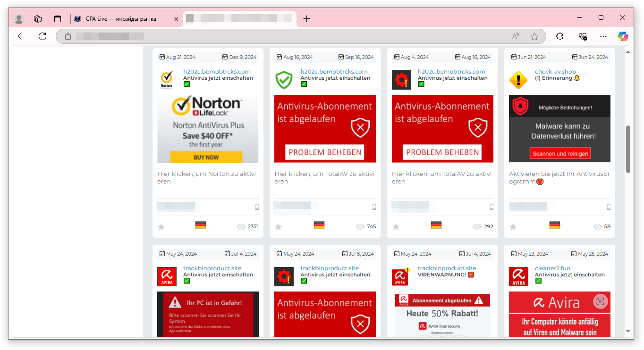Click scrollbar up arrow
Viewport: 644px width, 350px height.
(x=628, y=51)
